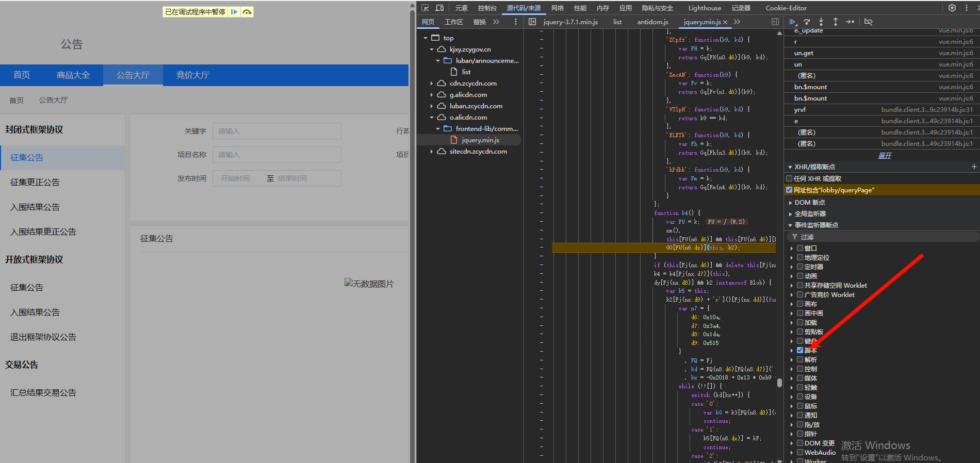
Task: Check the 窗口 event listener checkbox
Action: click(800, 248)
